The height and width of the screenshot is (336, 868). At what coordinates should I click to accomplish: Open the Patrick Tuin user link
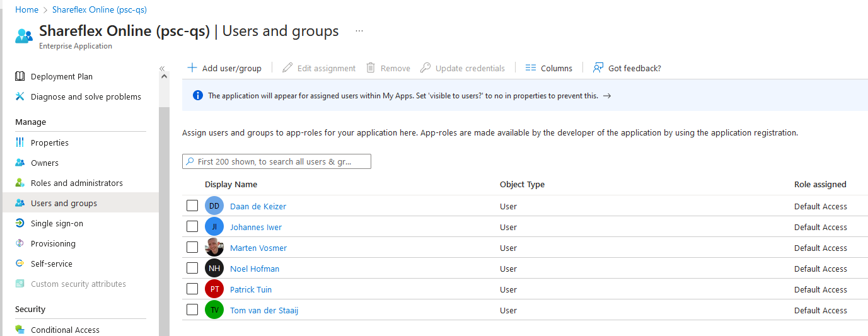[251, 289]
